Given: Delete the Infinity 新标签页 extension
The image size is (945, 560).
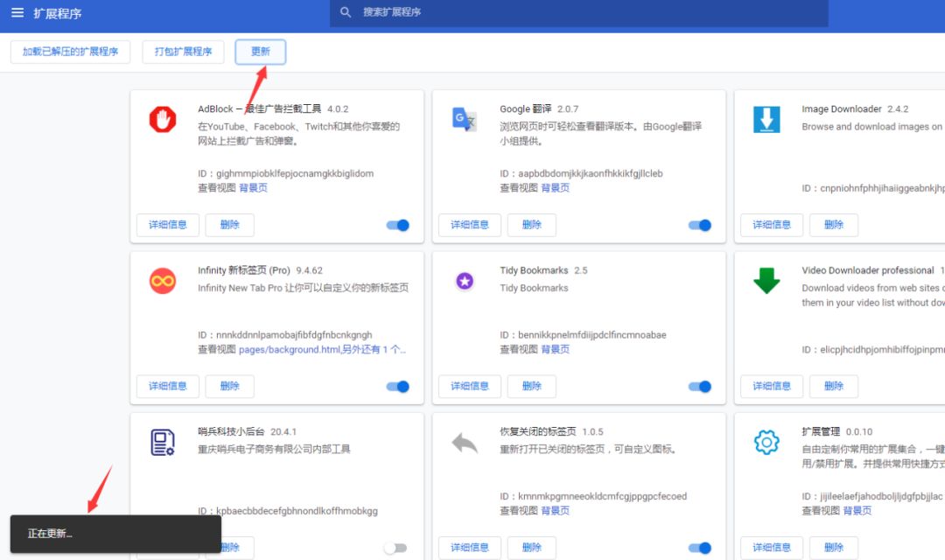Looking at the screenshot, I should [229, 387].
